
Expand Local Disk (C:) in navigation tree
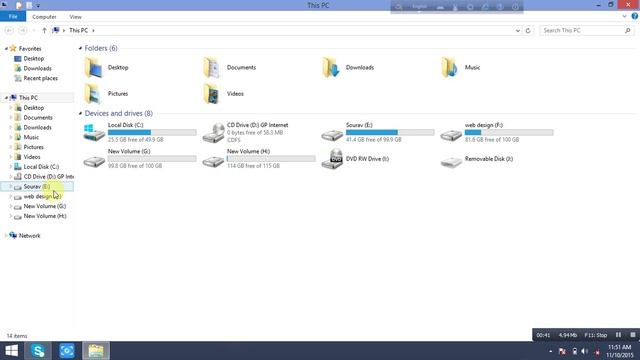pyautogui.click(x=11, y=167)
